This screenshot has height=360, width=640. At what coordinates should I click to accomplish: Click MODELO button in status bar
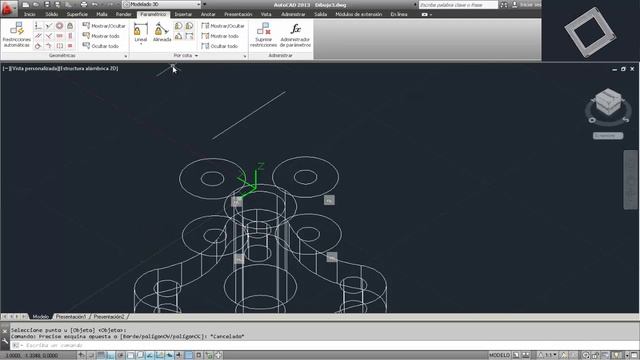coord(499,356)
